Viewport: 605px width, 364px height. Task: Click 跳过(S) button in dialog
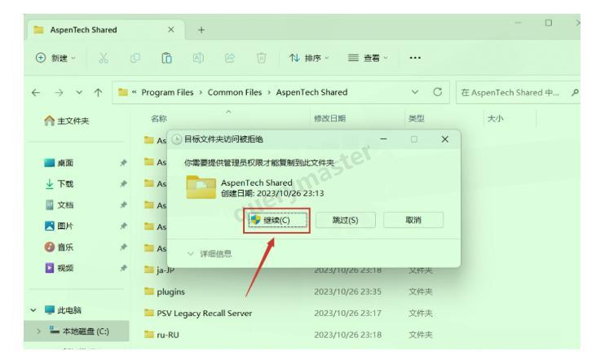pos(346,221)
